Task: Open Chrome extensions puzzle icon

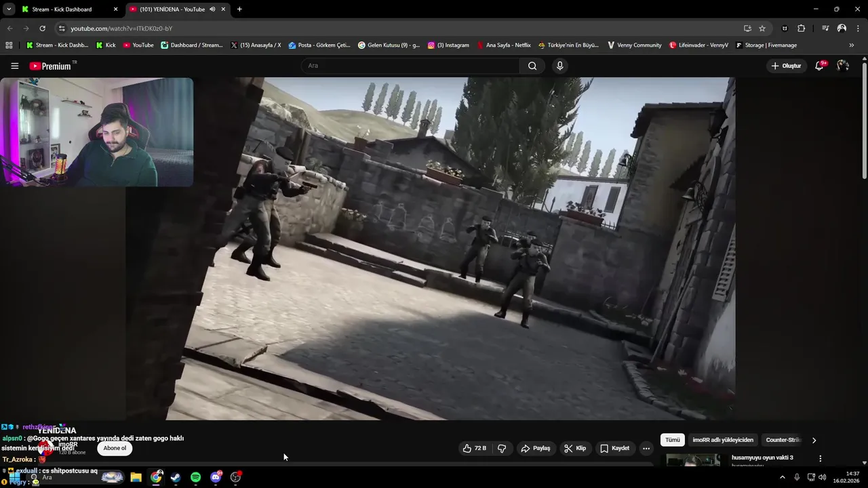Action: 802,28
